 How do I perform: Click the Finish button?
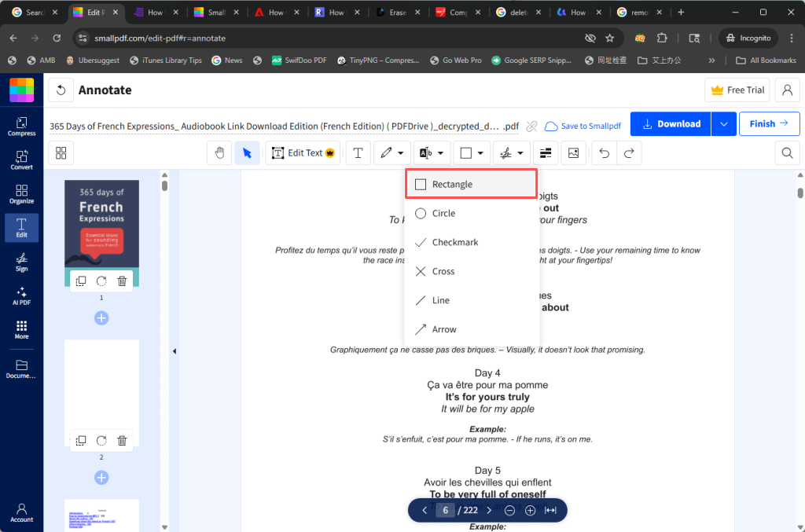(768, 123)
